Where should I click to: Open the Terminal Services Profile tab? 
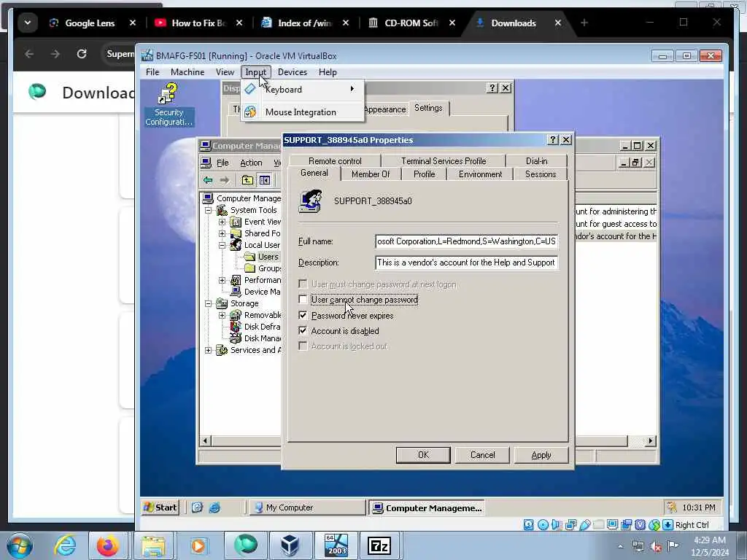pyautogui.click(x=444, y=161)
